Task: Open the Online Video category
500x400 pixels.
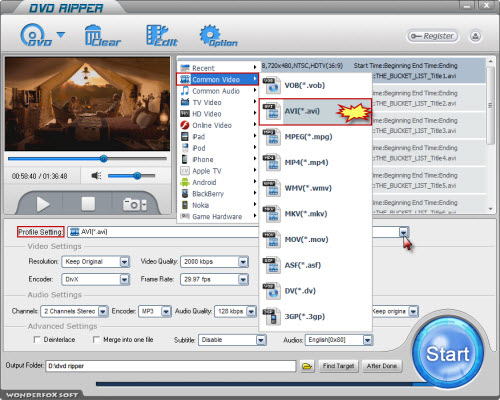Action: (x=218, y=125)
